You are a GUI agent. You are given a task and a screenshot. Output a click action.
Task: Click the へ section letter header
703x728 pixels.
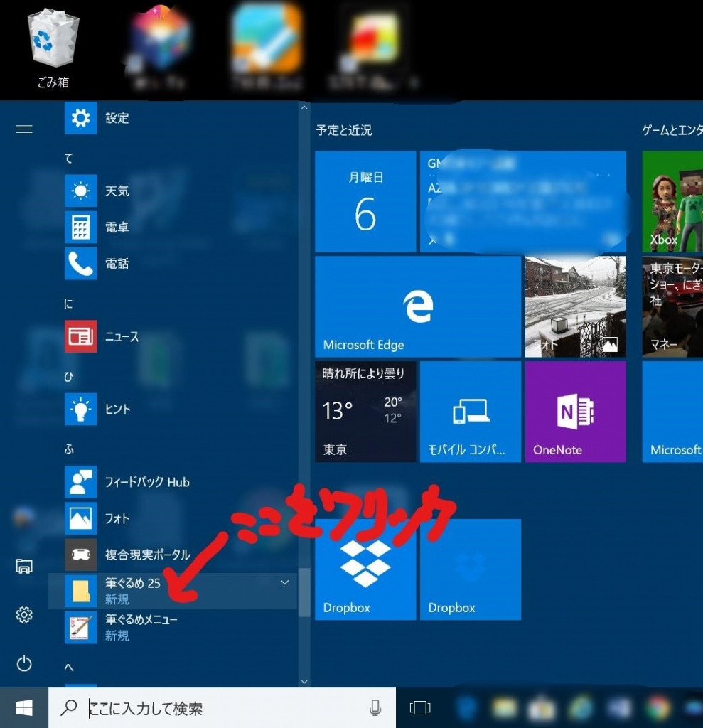click(x=69, y=668)
